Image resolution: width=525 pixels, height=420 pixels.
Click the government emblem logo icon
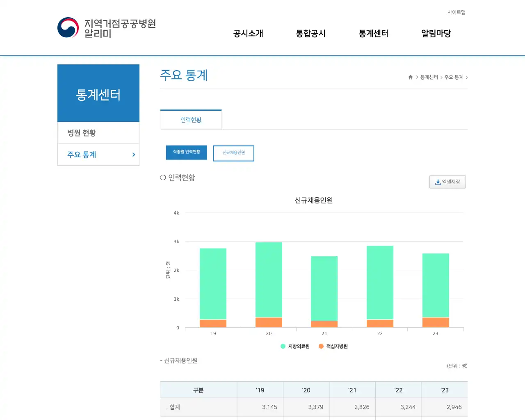click(67, 27)
